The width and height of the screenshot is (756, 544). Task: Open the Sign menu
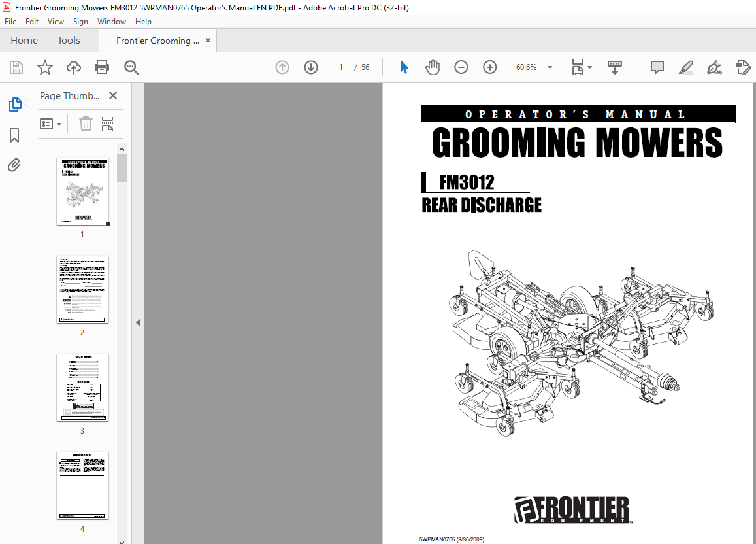80,21
